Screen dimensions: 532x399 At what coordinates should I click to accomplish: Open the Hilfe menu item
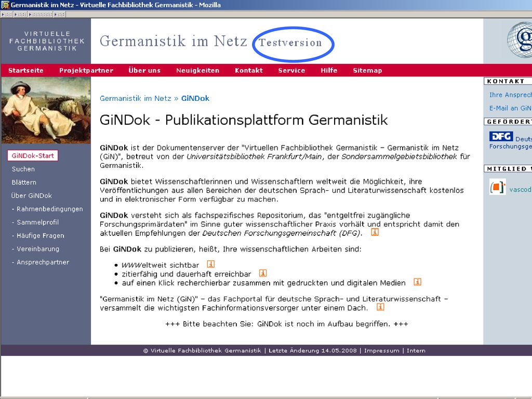pos(329,71)
